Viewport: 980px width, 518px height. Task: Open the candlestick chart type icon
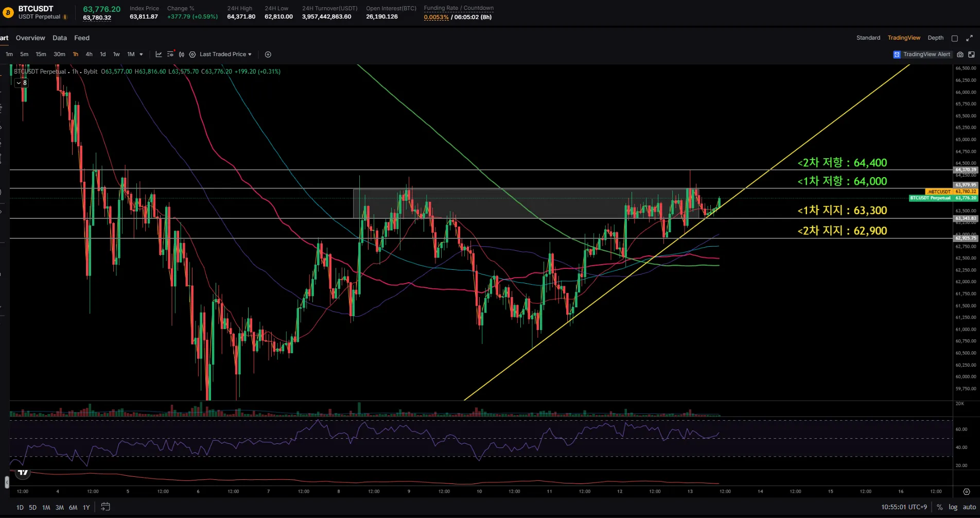point(182,54)
